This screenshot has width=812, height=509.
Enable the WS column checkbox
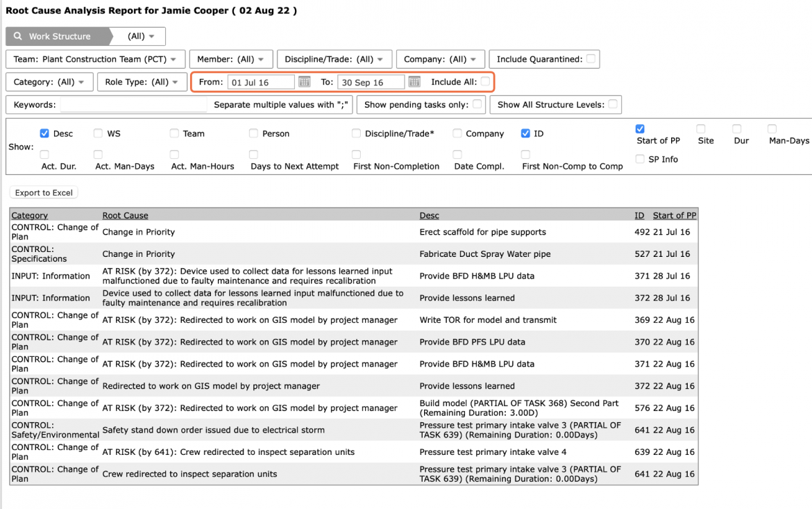click(98, 133)
